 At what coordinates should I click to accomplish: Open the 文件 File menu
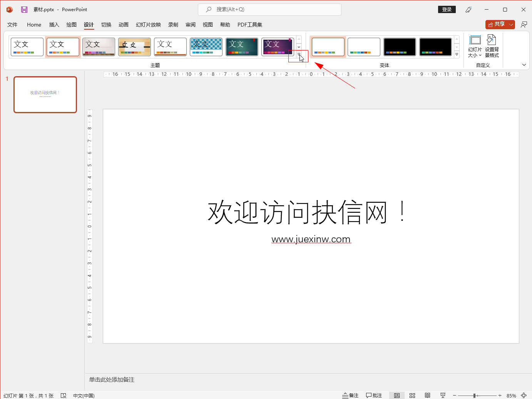[12, 25]
